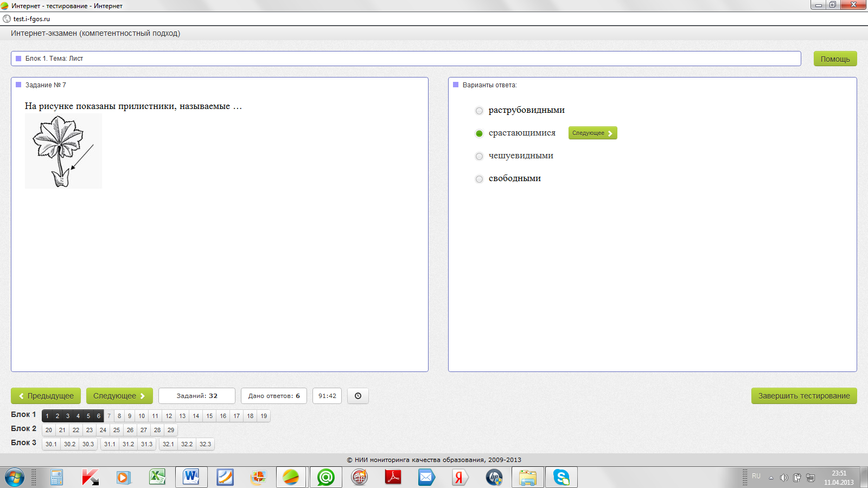Image resolution: width=868 pixels, height=488 pixels.
Task: Jump to task 12 in Блок 1
Action: click(x=169, y=416)
